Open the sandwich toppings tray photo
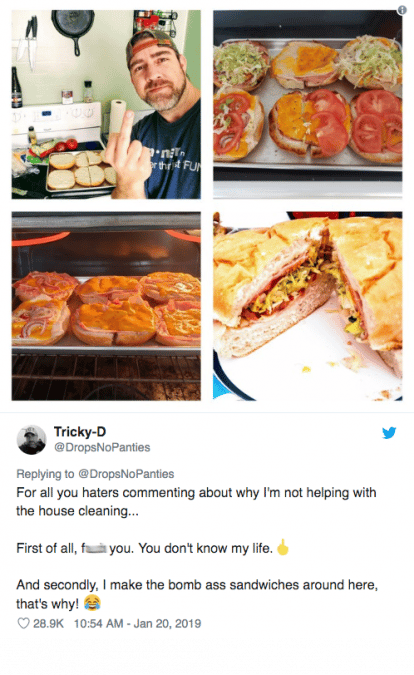The height and width of the screenshot is (675, 414). click(x=308, y=105)
